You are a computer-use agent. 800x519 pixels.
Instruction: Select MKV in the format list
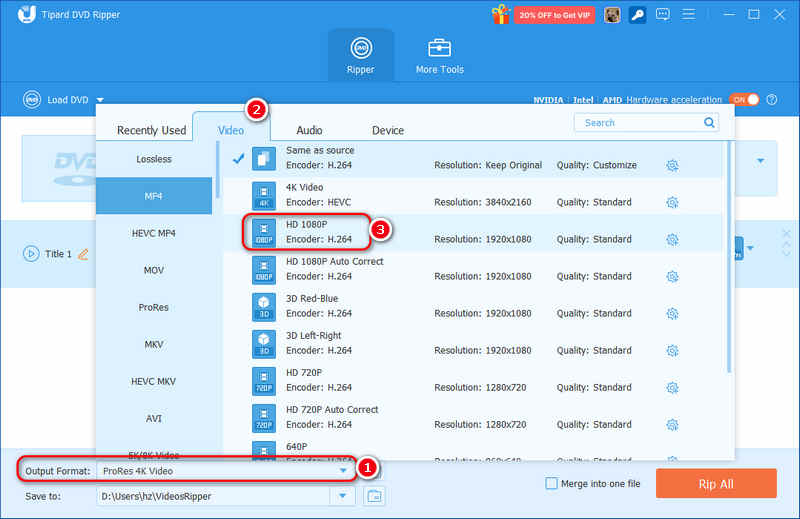click(154, 344)
